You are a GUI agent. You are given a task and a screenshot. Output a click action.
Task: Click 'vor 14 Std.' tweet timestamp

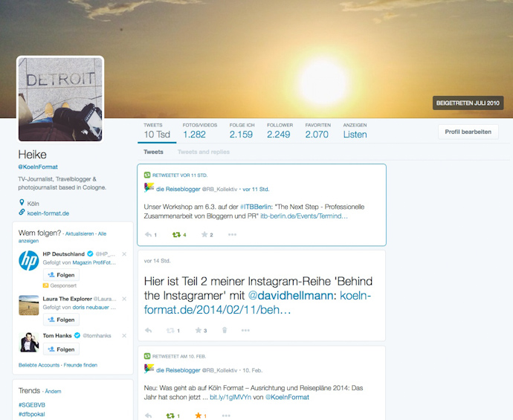(x=158, y=261)
